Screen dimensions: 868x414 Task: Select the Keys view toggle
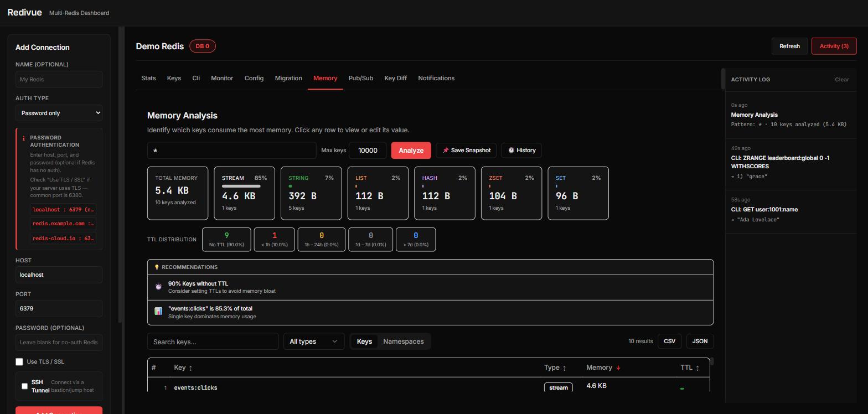tap(364, 341)
